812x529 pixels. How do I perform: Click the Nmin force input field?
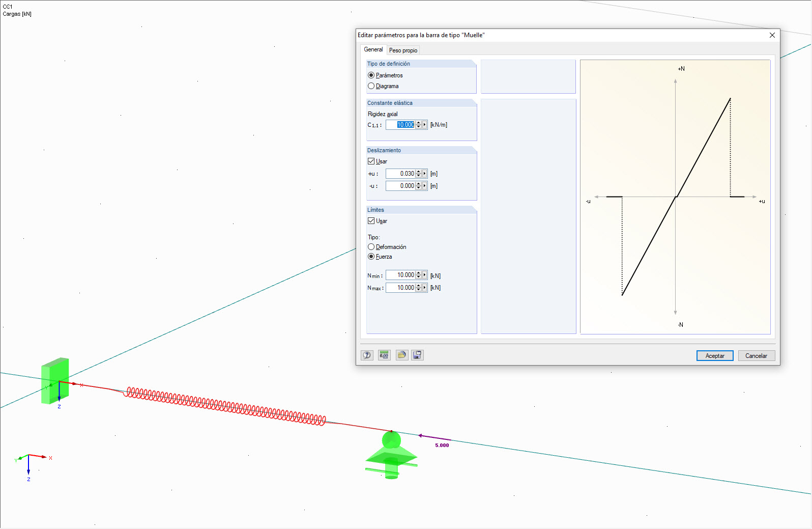[400, 275]
